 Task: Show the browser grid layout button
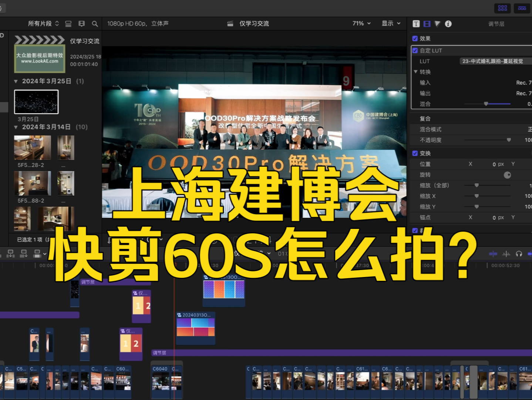(x=502, y=8)
